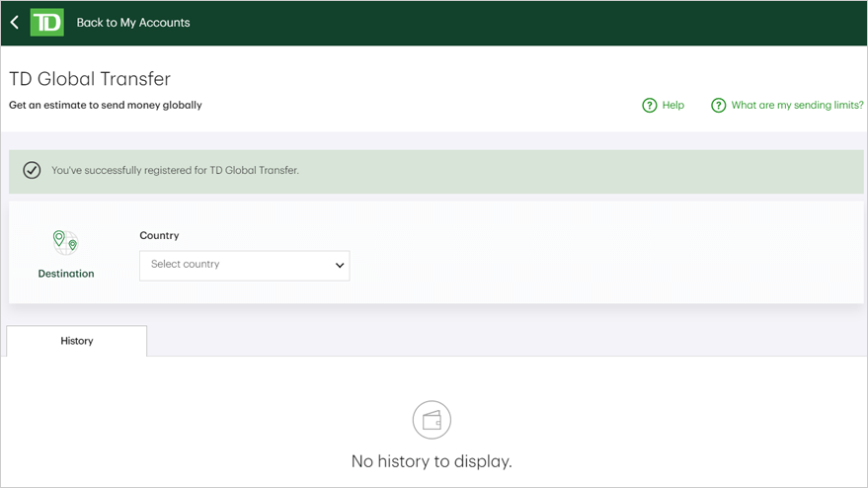Open 'What are my sending limits?'
868x488 pixels.
point(797,106)
